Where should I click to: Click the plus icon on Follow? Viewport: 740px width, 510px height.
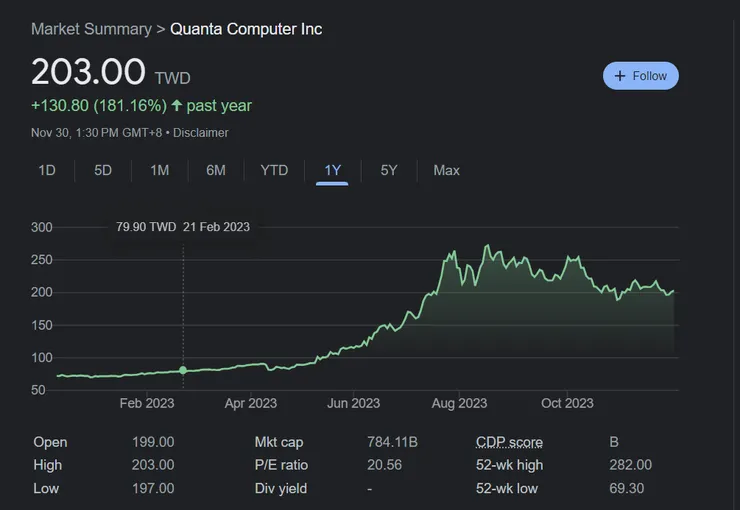620,76
